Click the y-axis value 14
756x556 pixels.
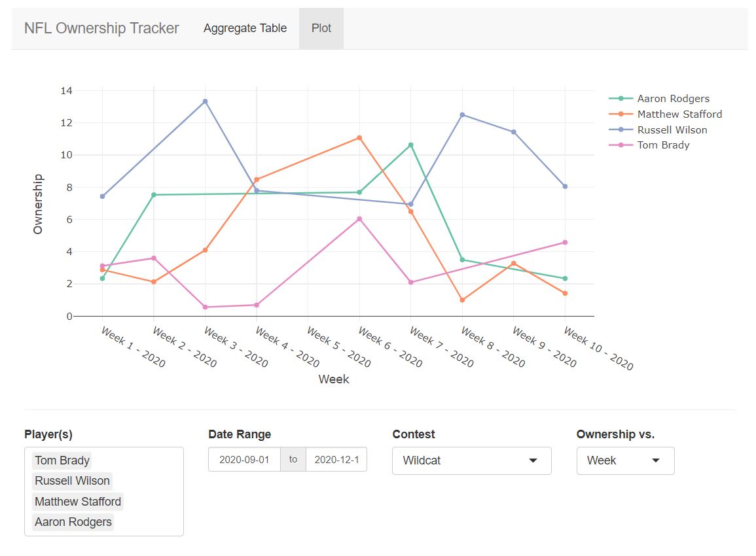(67, 90)
